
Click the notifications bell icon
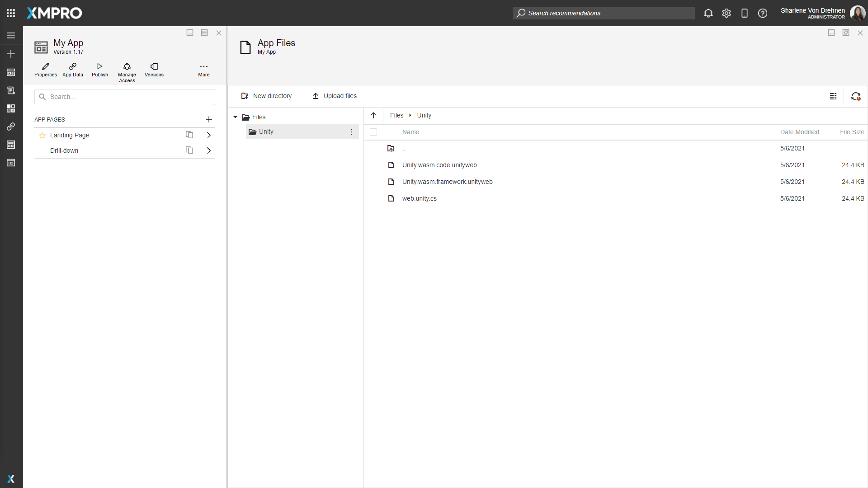click(x=708, y=13)
